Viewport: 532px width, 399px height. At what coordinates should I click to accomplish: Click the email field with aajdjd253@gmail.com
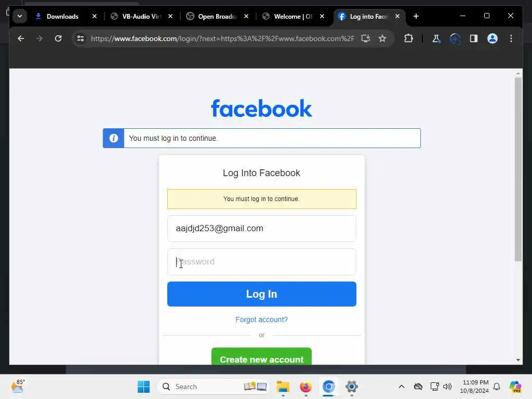[x=262, y=229]
